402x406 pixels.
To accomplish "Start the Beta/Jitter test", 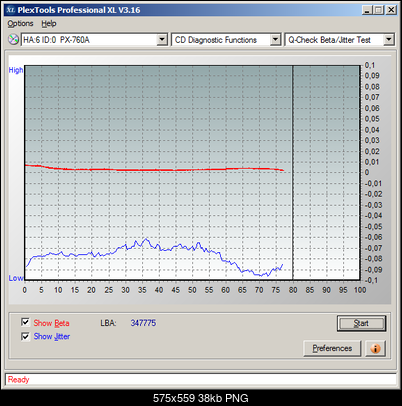I will (x=361, y=323).
